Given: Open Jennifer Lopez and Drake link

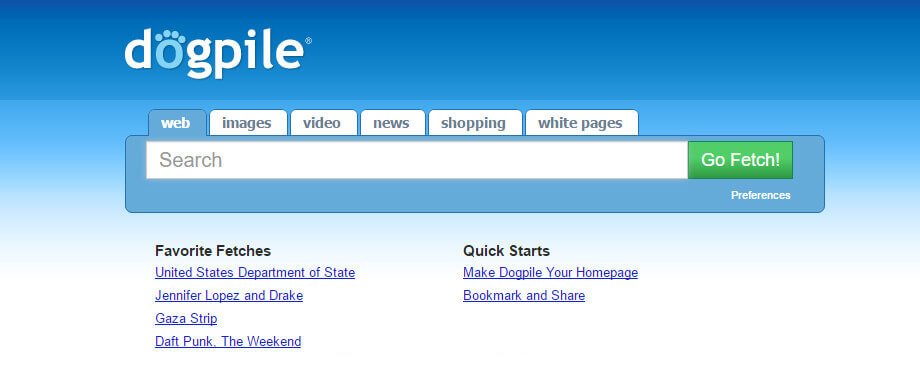Looking at the screenshot, I should 229,296.
